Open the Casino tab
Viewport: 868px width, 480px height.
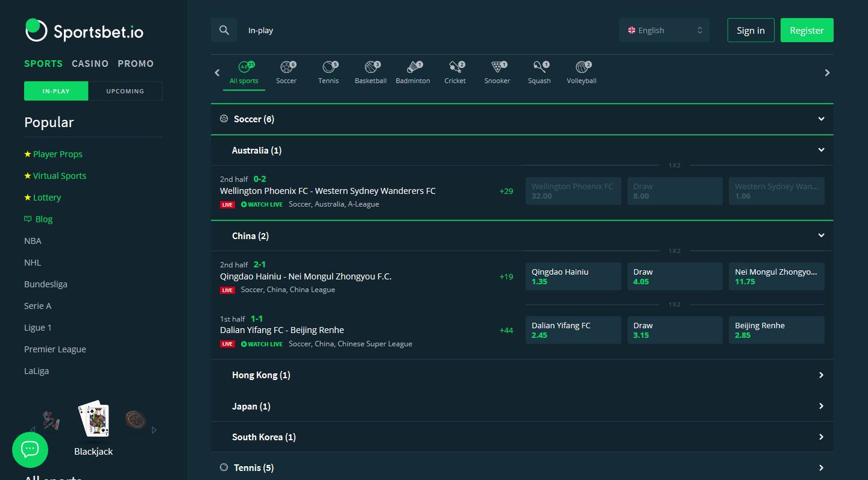pos(90,63)
